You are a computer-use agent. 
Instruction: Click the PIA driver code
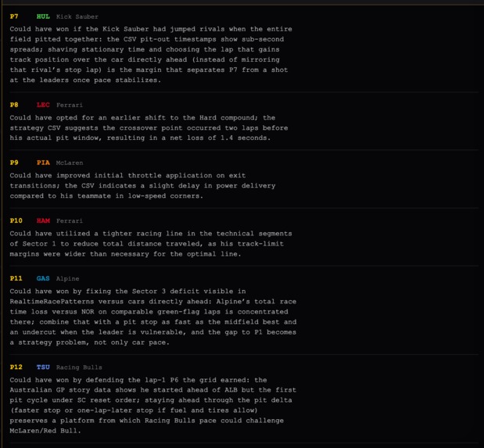[x=43, y=163]
